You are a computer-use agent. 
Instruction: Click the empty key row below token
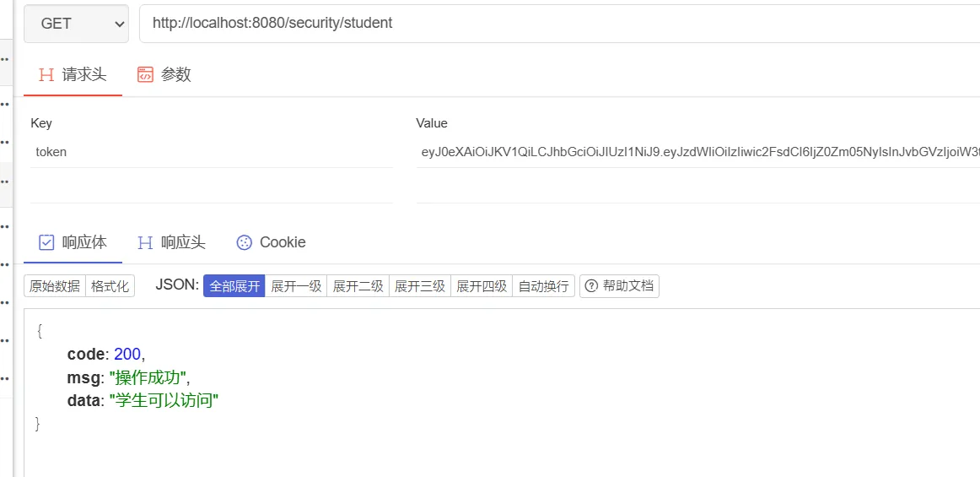(x=211, y=186)
